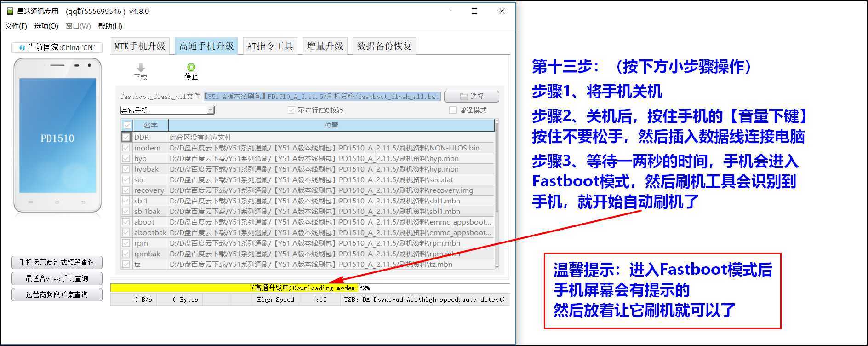
Task: Click the 最适合vivo手机查询 button
Action: coord(57,278)
